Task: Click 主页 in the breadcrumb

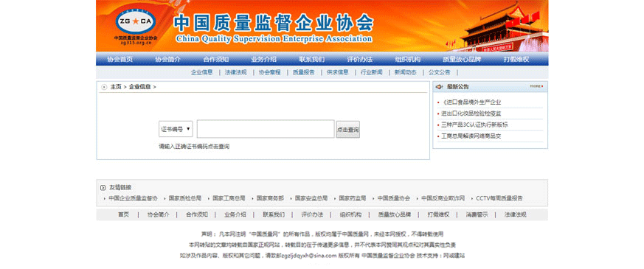Action: click(x=116, y=87)
